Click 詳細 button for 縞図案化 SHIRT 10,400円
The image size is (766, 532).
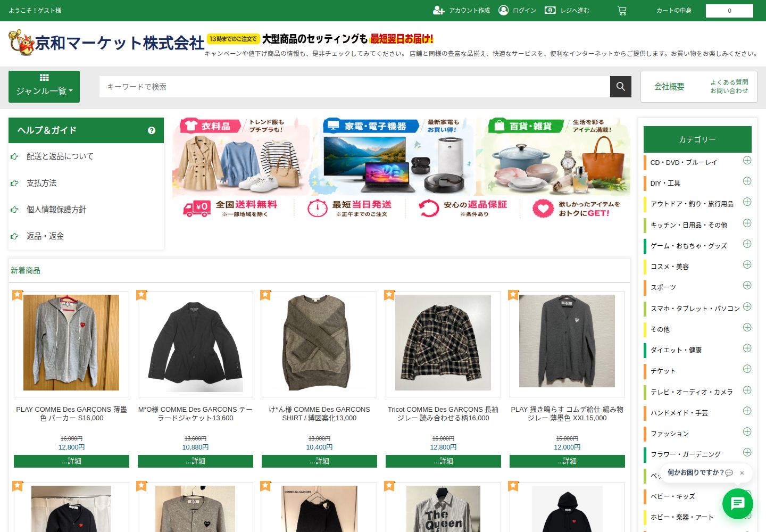[319, 461]
